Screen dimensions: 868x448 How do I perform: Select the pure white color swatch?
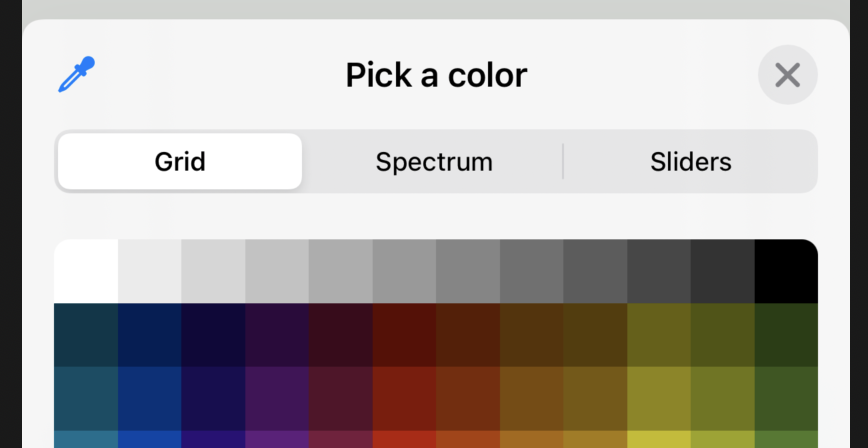(86, 271)
